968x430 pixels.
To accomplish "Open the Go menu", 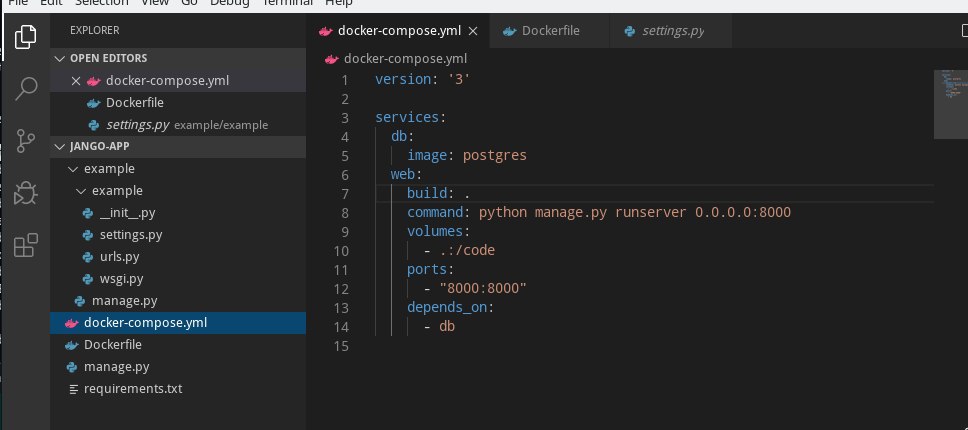I will (x=190, y=3).
